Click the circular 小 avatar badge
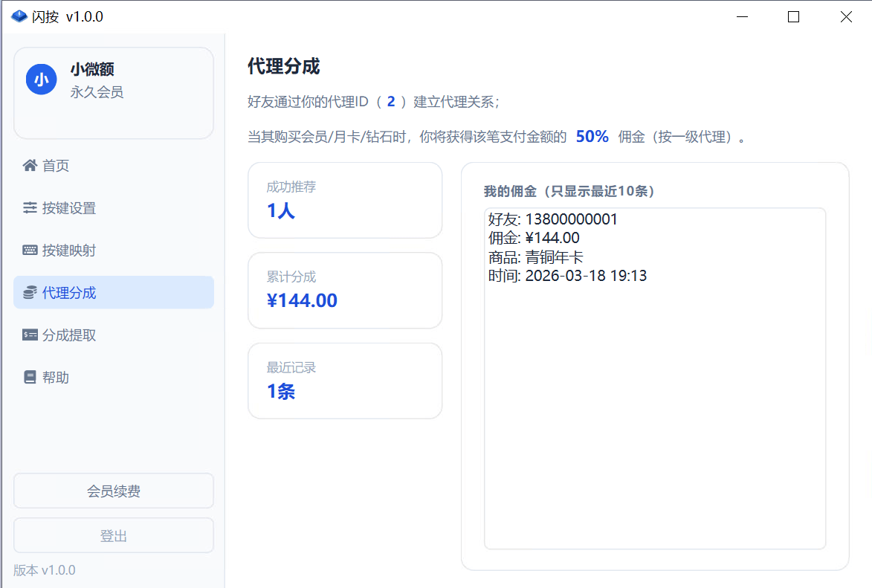Screen dimensions: 872x588 [41, 78]
